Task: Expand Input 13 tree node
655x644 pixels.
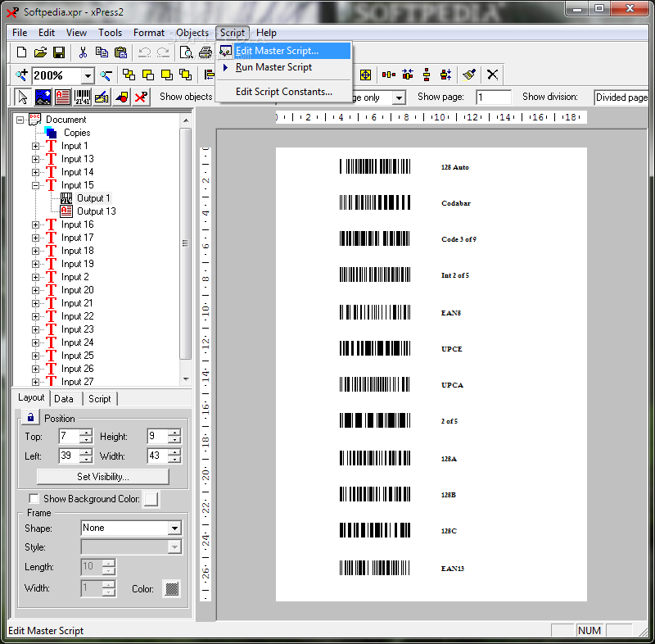Action: pyautogui.click(x=35, y=159)
